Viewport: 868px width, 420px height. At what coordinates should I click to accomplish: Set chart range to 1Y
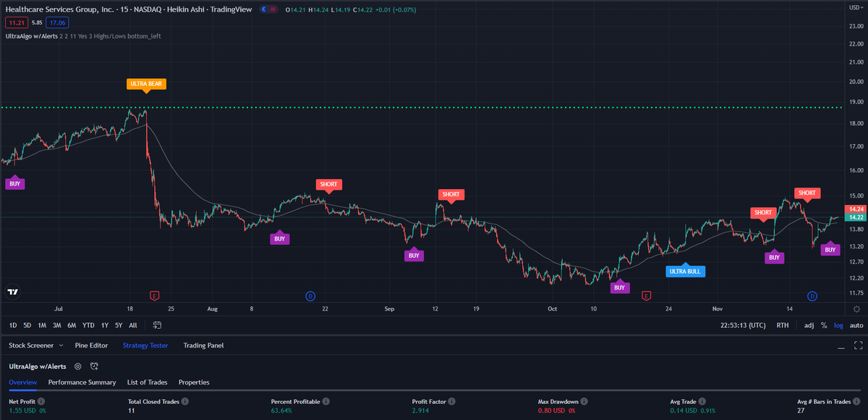pyautogui.click(x=105, y=325)
